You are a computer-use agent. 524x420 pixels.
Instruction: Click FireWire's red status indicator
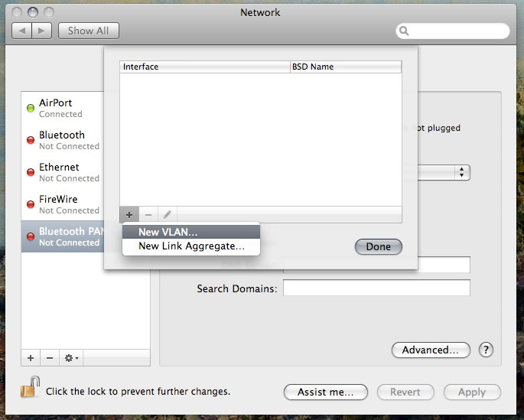tap(31, 204)
